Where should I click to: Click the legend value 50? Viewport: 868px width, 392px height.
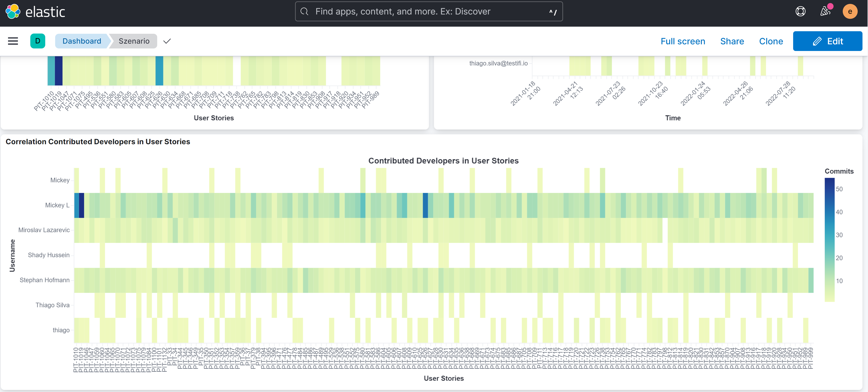coord(839,189)
